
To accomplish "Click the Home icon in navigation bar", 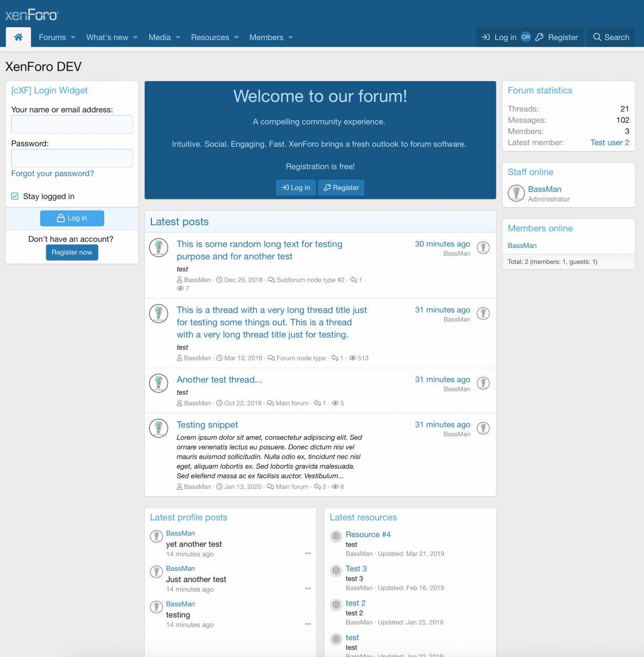I will pos(18,37).
